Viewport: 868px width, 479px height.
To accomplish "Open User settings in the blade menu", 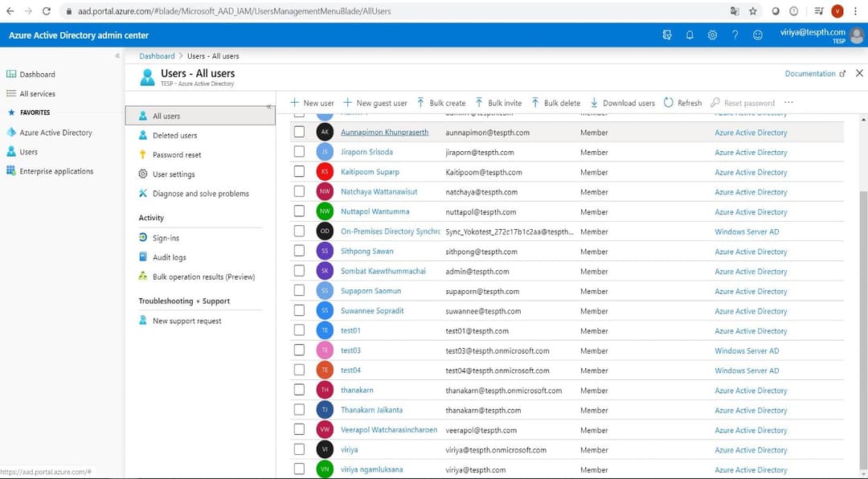I will tap(174, 174).
